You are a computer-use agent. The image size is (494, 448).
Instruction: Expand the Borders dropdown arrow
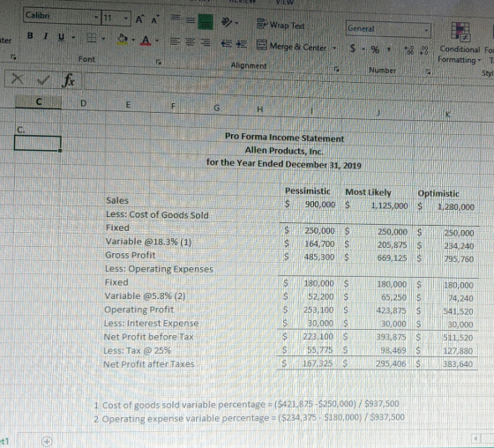(x=103, y=39)
